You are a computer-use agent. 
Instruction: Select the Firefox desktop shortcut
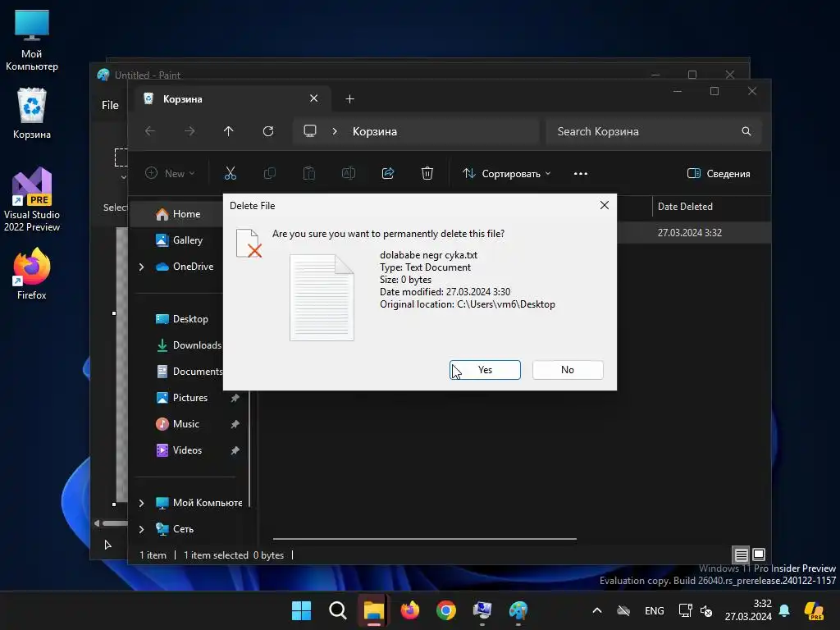tap(32, 274)
